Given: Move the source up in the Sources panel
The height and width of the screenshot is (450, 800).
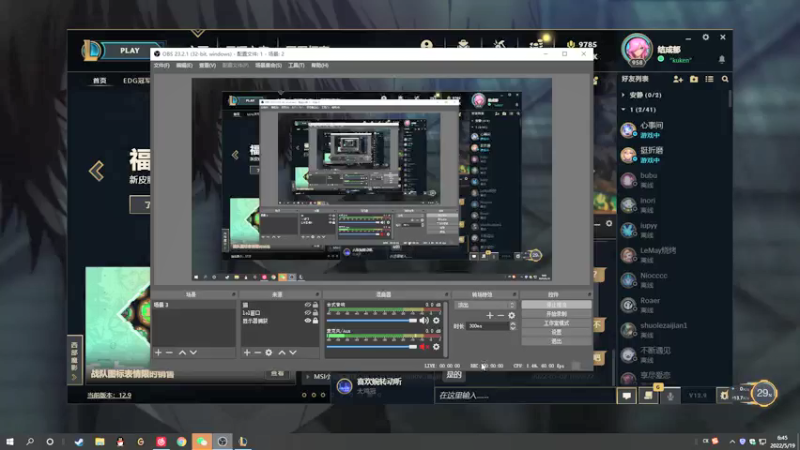Looking at the screenshot, I should (x=282, y=353).
